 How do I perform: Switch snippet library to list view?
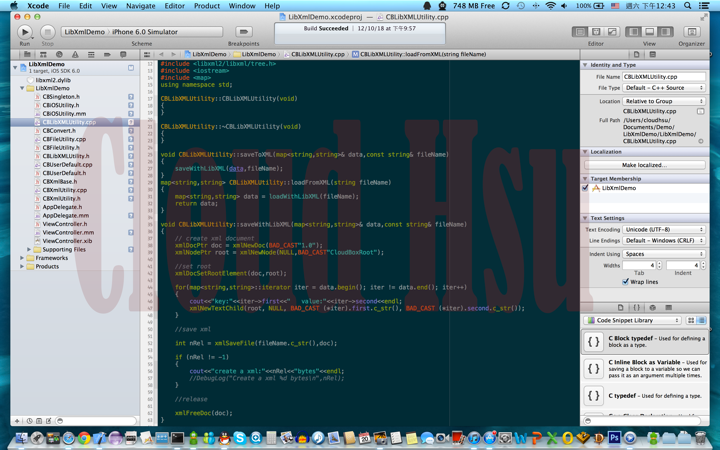701,321
